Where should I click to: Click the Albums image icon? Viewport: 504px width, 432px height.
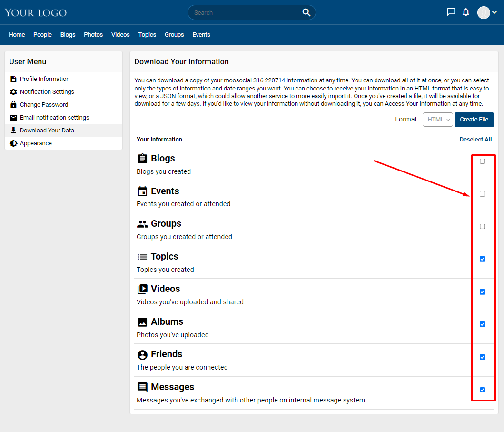(x=142, y=322)
